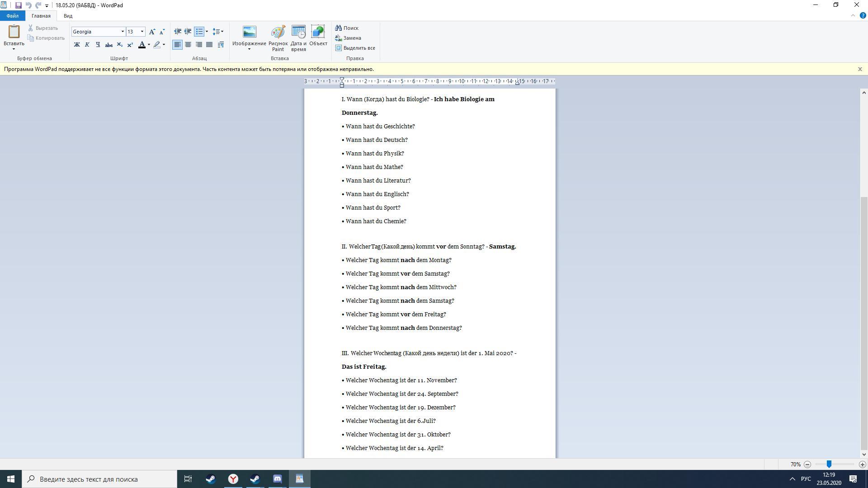This screenshot has width=868, height=488.
Task: Open the Customize Quick Access Toolbar arrow
Action: point(47,6)
